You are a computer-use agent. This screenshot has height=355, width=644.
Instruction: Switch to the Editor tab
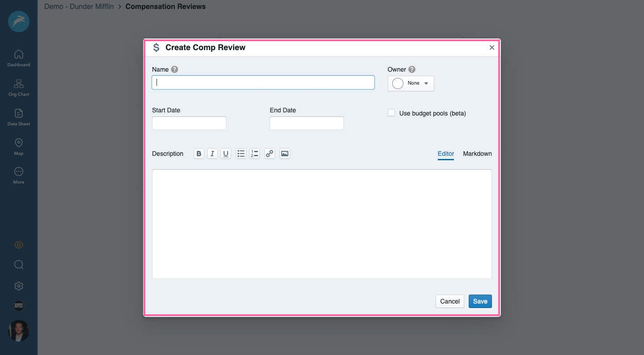[446, 154]
